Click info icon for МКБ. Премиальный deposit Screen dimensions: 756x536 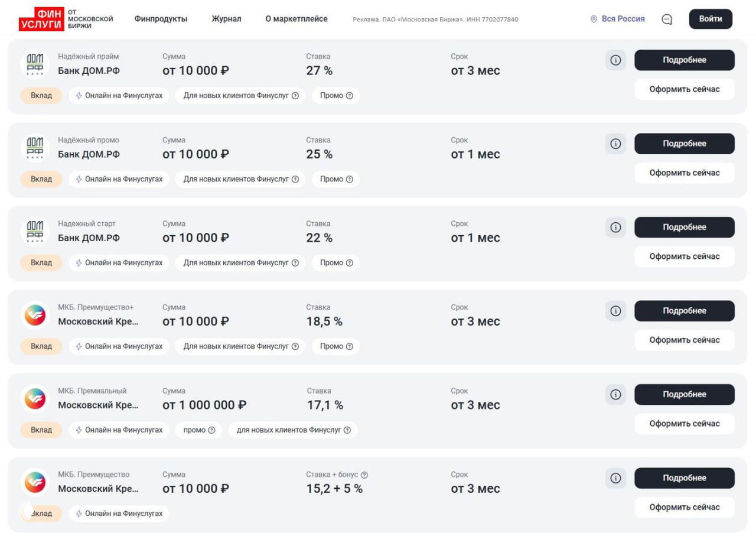[x=615, y=394]
